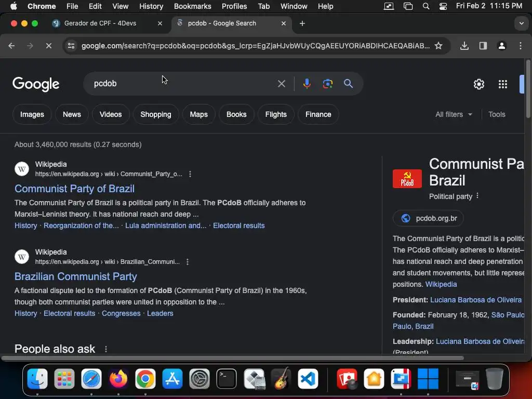Open the Bookmarks menu
Image resolution: width=532 pixels, height=399 pixels.
pyautogui.click(x=192, y=6)
